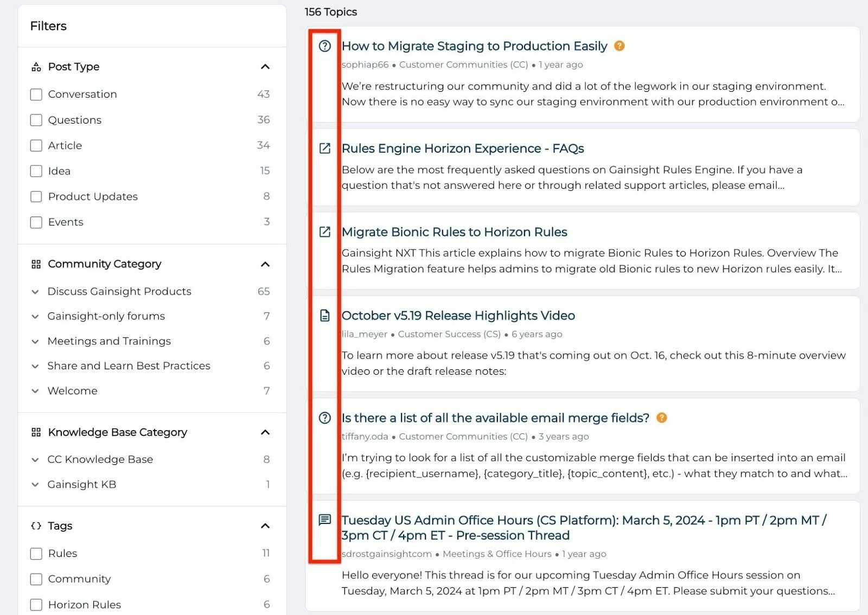This screenshot has width=868, height=615.
Task: Click conversation icon beside 'Tuesday US Admin Office Hours'
Action: coord(324,520)
